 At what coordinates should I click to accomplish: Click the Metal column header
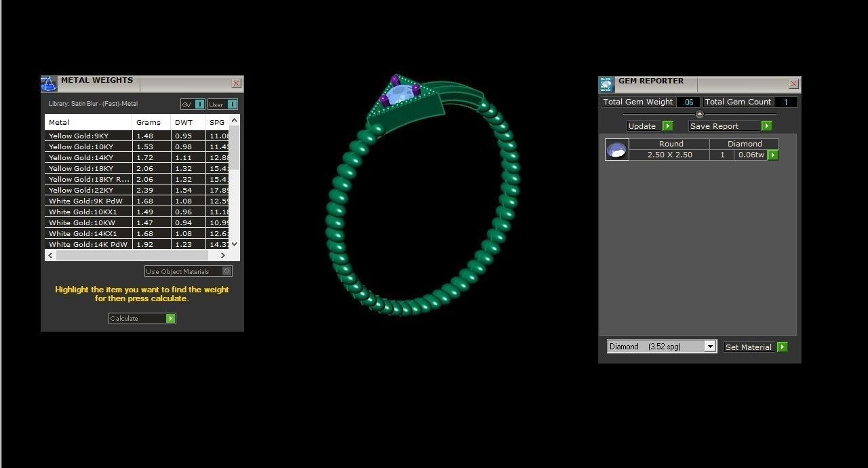(88, 123)
